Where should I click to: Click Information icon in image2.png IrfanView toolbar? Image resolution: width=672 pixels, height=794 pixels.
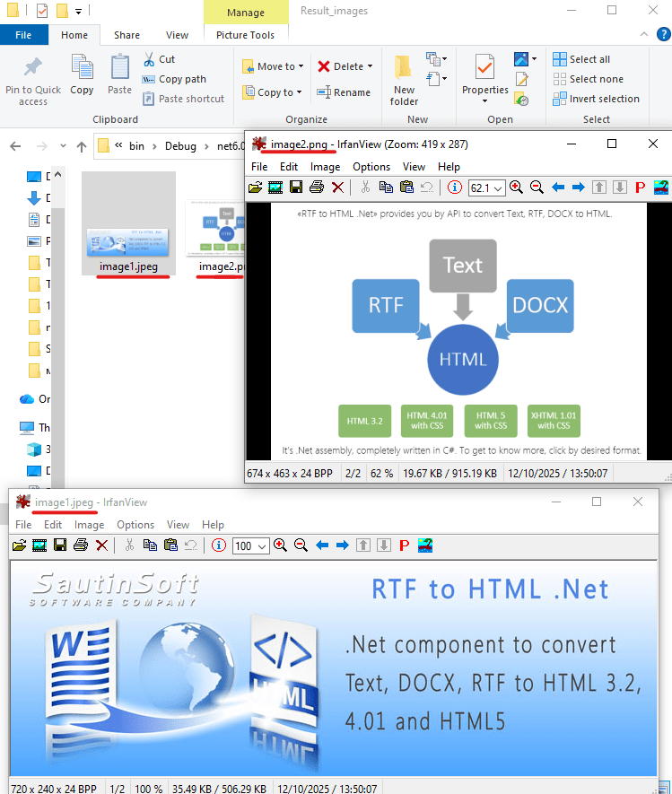pyautogui.click(x=455, y=188)
